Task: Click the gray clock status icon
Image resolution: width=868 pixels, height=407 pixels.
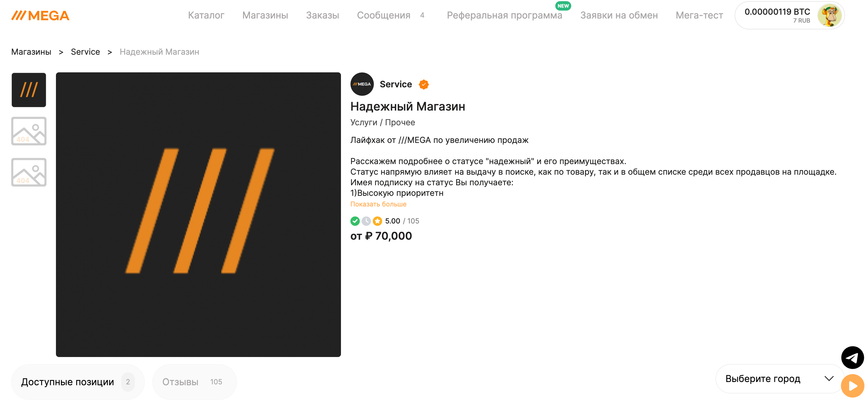Action: click(366, 221)
